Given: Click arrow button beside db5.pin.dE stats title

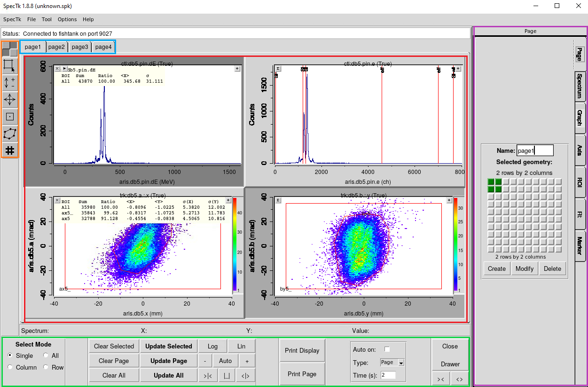Looking at the screenshot, I should (x=64, y=69).
